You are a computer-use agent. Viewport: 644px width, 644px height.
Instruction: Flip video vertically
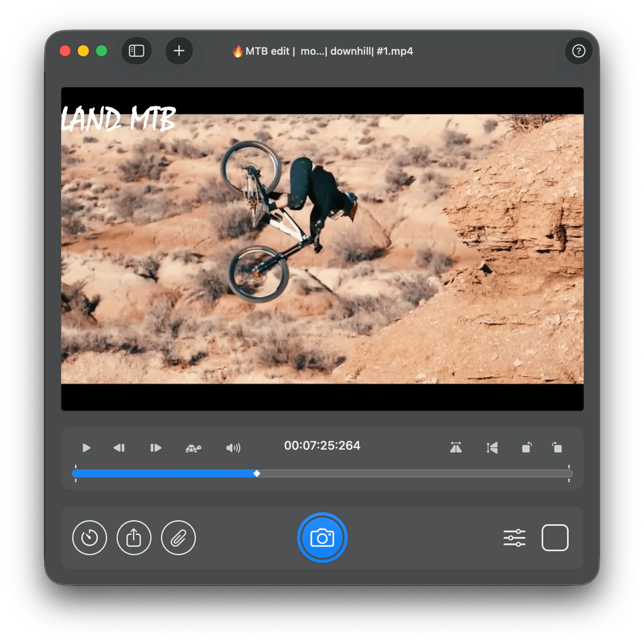(x=492, y=448)
